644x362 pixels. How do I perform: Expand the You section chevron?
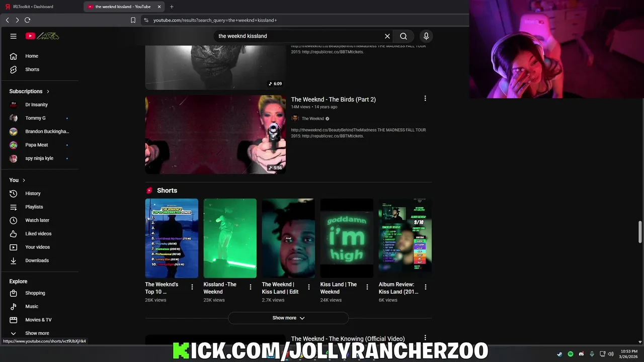(24, 180)
